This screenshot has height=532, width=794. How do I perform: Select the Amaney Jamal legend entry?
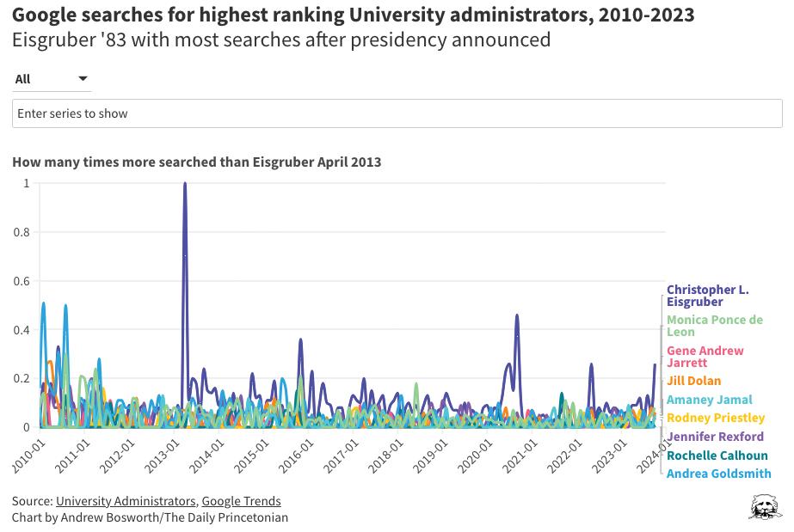[x=709, y=400]
